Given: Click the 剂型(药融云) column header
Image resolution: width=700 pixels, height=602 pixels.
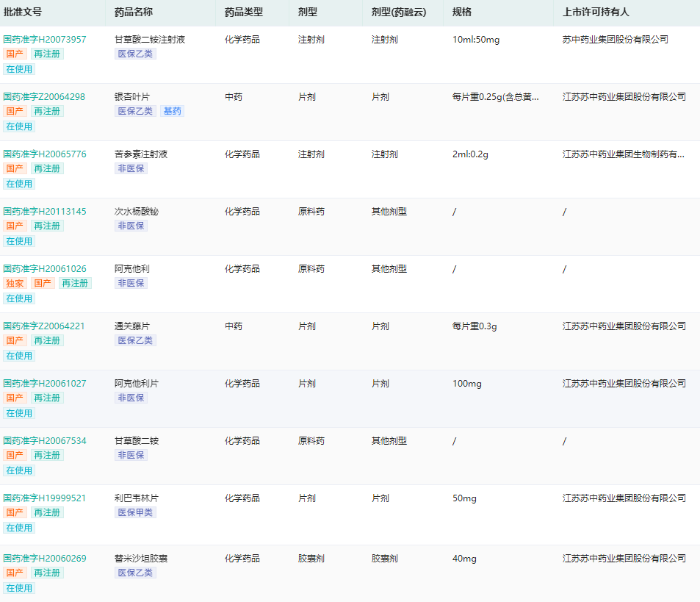Looking at the screenshot, I should tap(399, 12).
